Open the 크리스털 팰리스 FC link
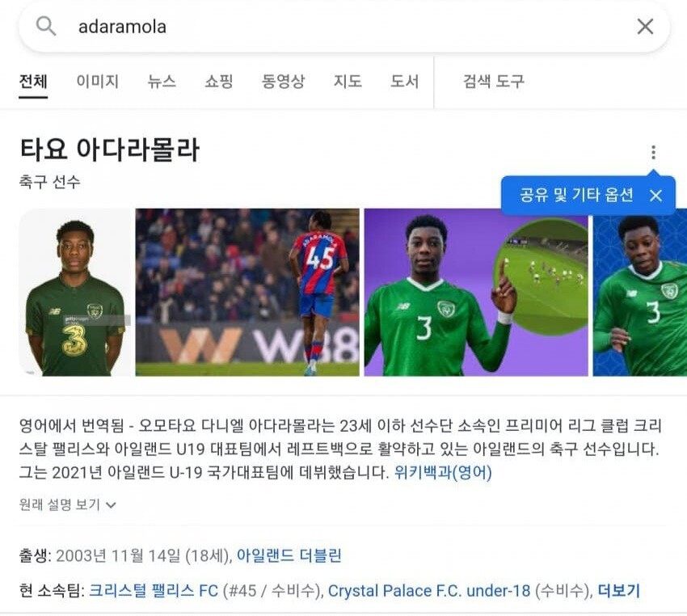This screenshot has width=687, height=616. coord(154,591)
